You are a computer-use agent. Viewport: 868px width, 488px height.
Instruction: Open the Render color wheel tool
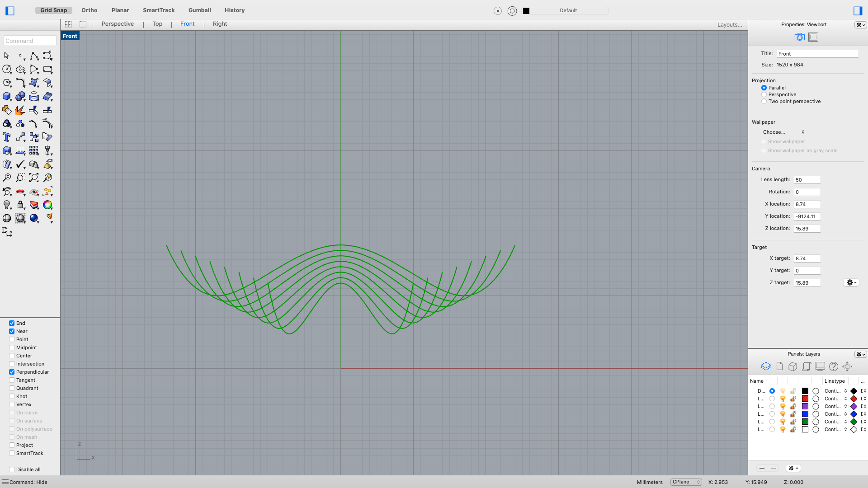pyautogui.click(x=47, y=205)
